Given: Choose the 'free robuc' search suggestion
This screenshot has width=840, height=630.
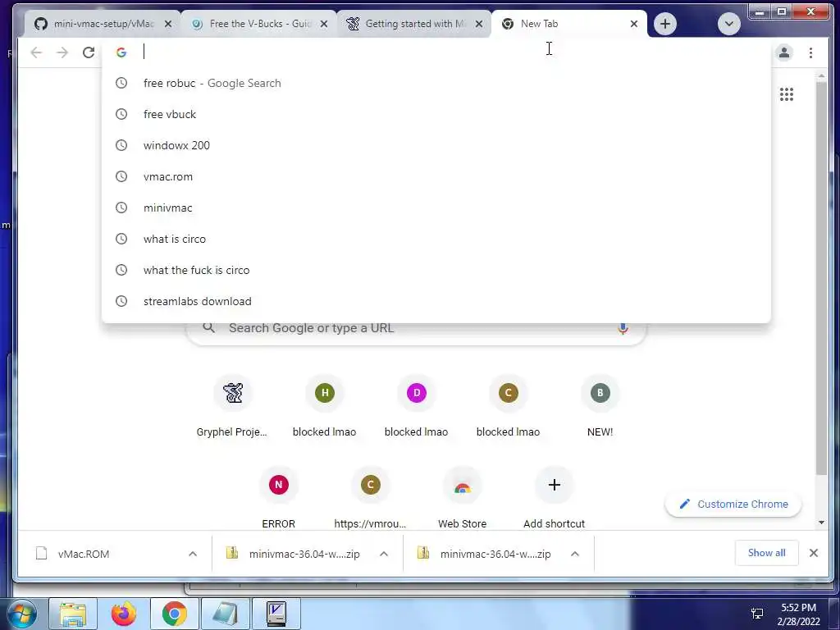Looking at the screenshot, I should coord(436,83).
